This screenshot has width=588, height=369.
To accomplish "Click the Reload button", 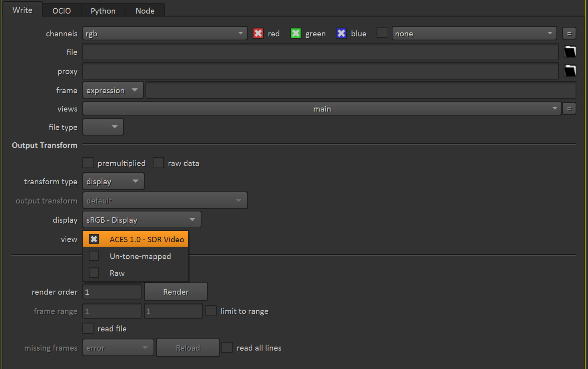I will coord(187,347).
